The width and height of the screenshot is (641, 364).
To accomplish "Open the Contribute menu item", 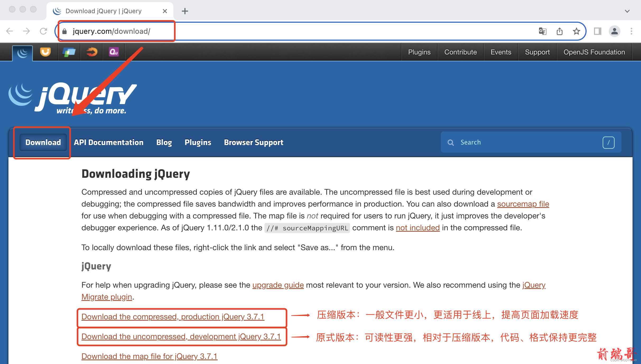I will tap(460, 52).
